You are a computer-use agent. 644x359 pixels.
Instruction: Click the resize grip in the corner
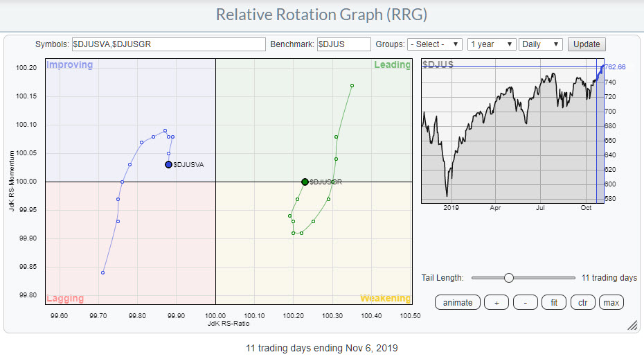632,325
